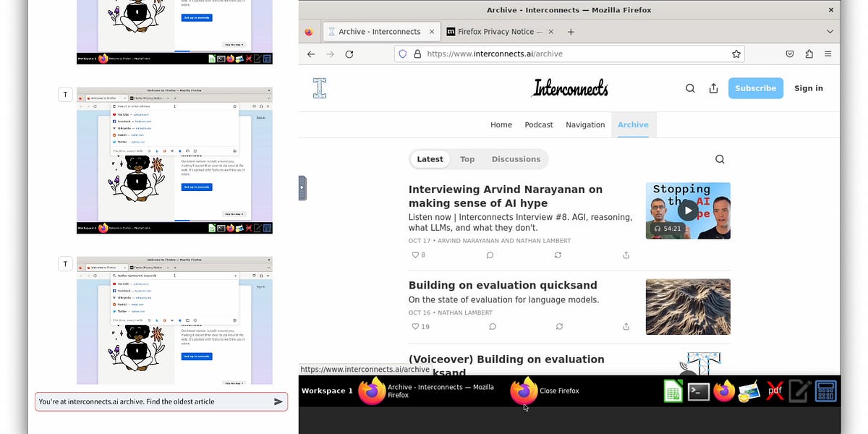The width and height of the screenshot is (868, 434).
Task: Open the image viewer taskbar icon
Action: (749, 391)
